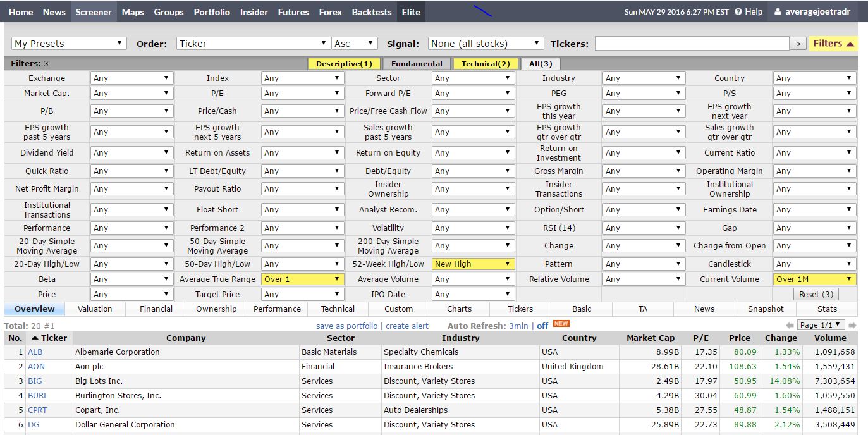Screen dimensions: 868x435
Task: Go to next page with right arrow
Action: tap(852, 325)
